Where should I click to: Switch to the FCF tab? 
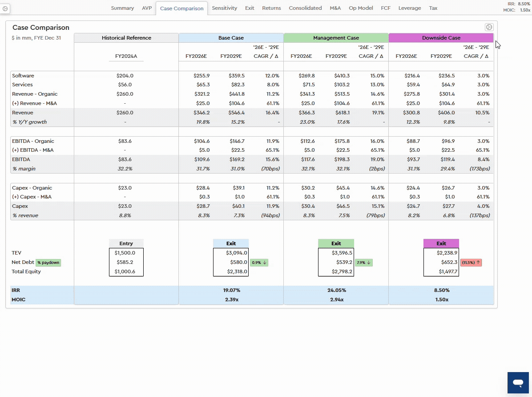[x=386, y=8]
